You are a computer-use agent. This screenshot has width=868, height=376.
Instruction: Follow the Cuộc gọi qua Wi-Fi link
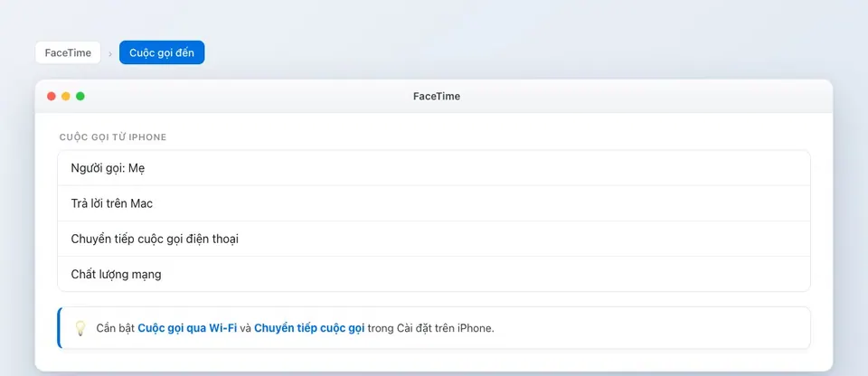[x=187, y=328]
